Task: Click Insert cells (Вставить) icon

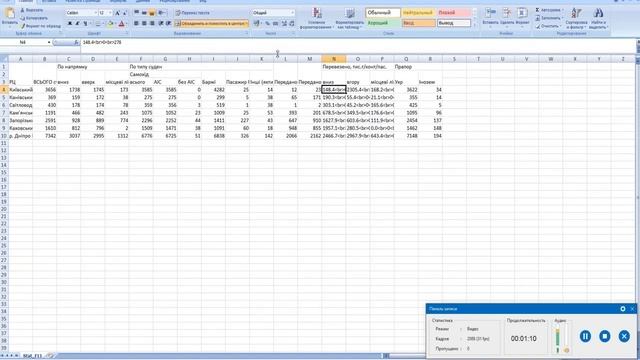Action: coord(490,12)
